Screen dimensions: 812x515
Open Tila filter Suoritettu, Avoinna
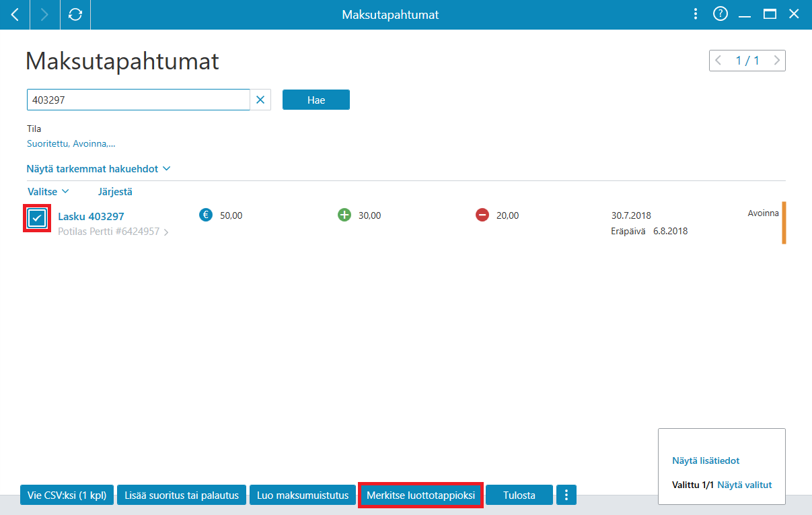(x=71, y=143)
